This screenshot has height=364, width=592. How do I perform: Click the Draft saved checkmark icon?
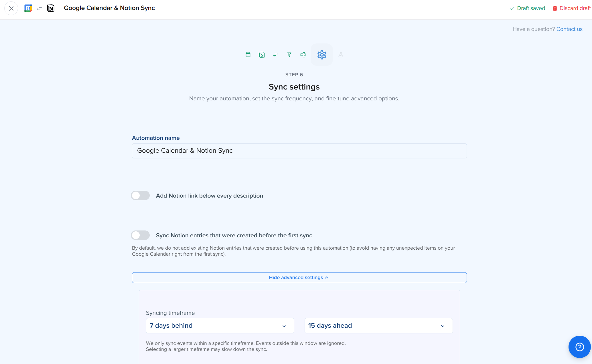tap(512, 8)
